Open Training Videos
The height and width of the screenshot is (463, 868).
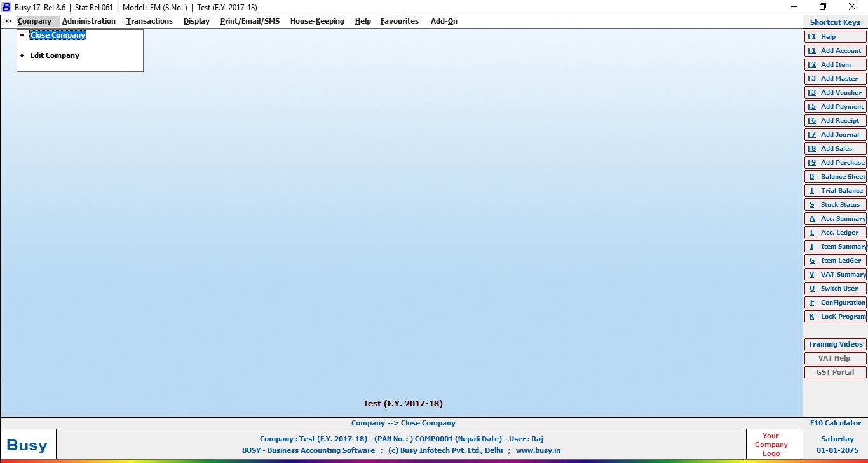click(x=835, y=344)
